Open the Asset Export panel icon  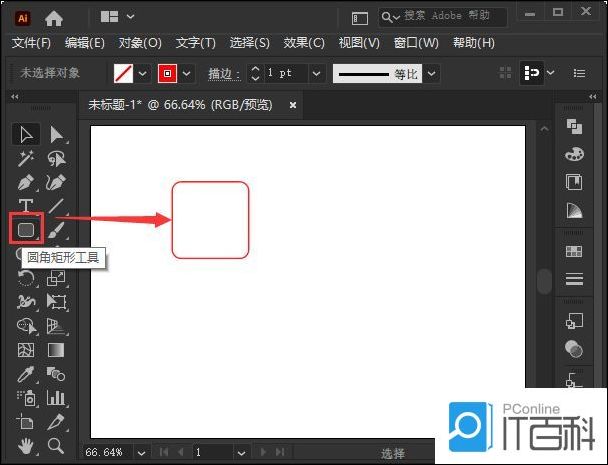(x=574, y=321)
